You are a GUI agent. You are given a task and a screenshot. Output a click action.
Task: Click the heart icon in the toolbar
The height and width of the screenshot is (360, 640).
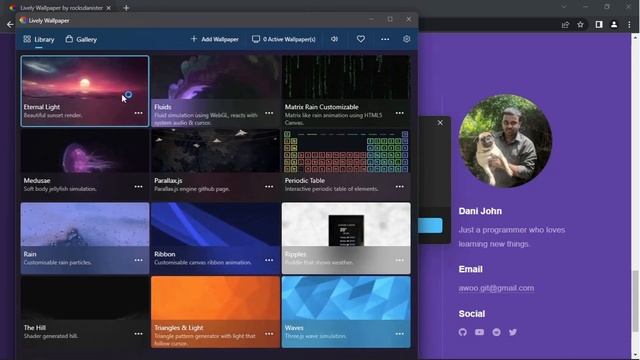tap(361, 39)
